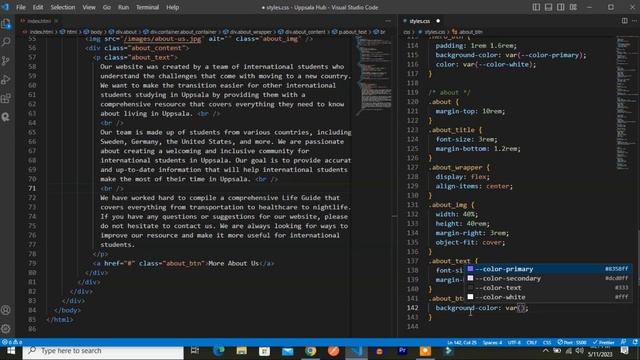Close the index.html tab
This screenshot has height=360, width=640.
[56, 21]
